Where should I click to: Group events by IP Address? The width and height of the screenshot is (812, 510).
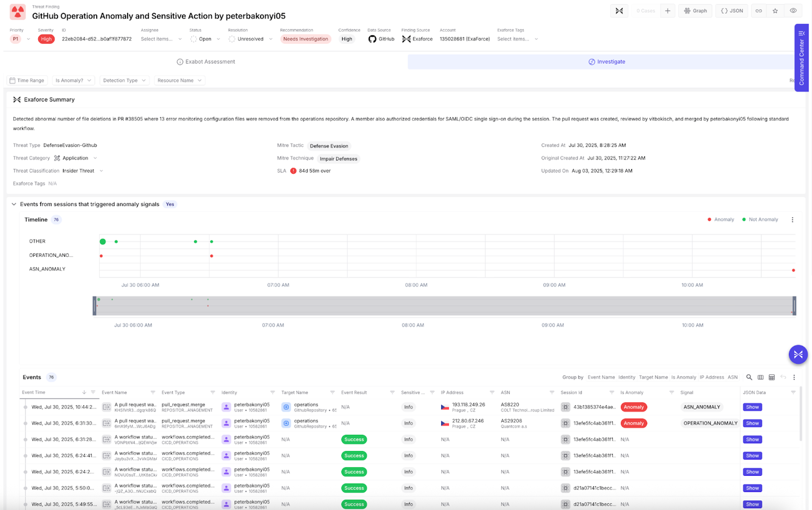pos(712,377)
